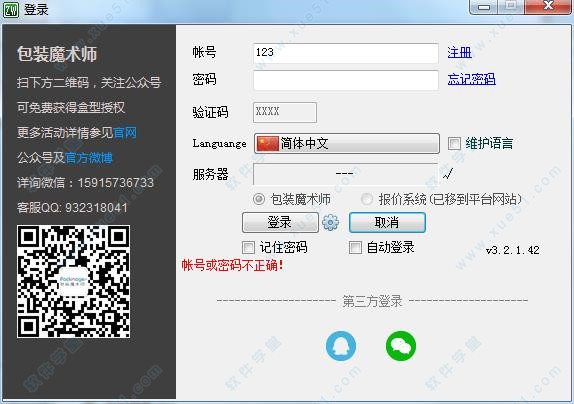
Task: Click the server refresh checkmark icon
Action: [448, 173]
